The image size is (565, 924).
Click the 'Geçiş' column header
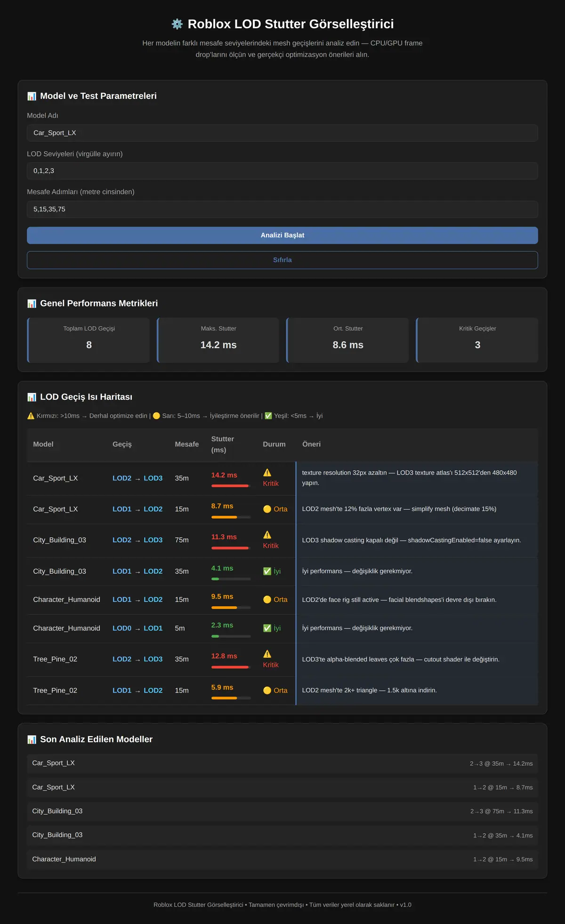click(122, 444)
